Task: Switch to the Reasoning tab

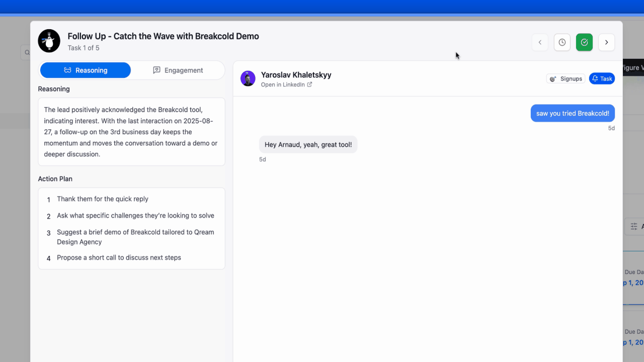Action: tap(86, 70)
